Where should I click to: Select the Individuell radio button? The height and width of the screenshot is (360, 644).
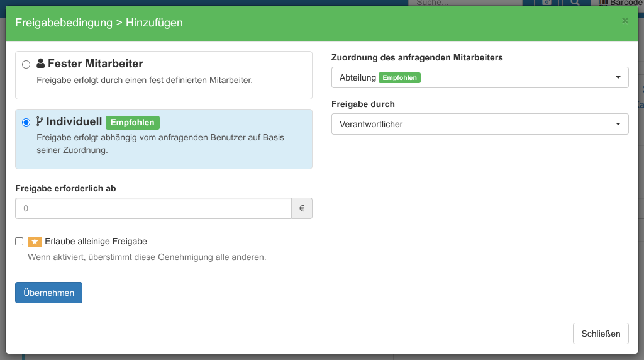coord(26,122)
